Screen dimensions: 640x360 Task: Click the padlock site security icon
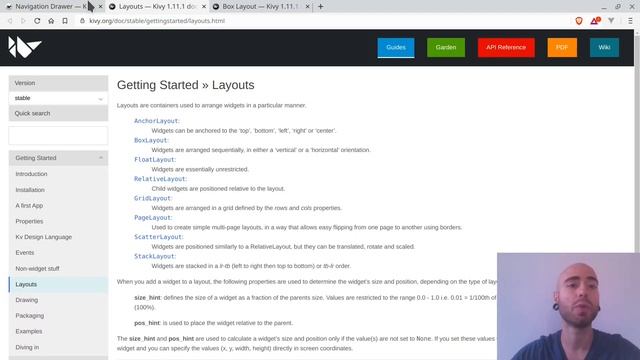coord(82,21)
